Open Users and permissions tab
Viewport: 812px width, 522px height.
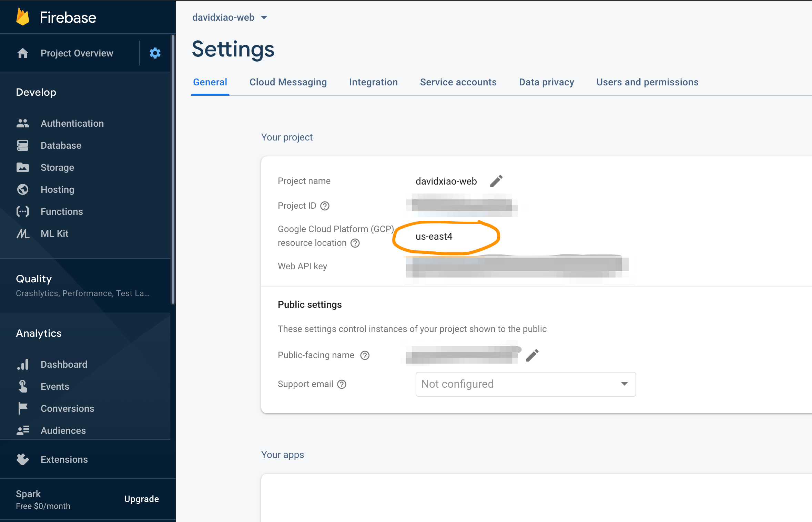coord(647,82)
